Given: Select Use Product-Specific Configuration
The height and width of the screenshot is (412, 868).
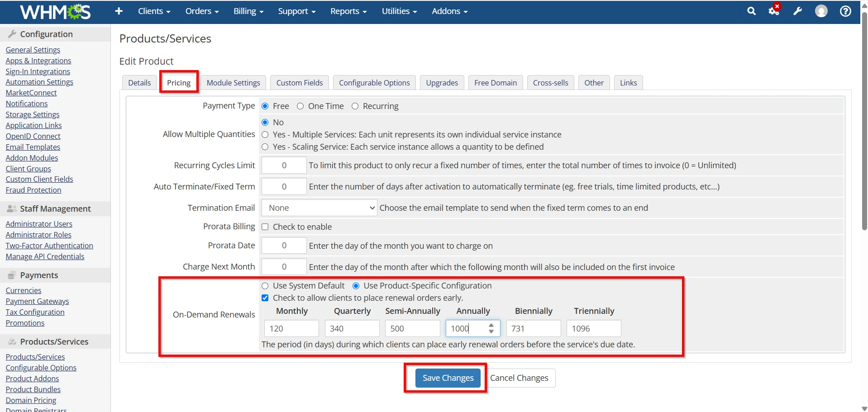Looking at the screenshot, I should [356, 286].
